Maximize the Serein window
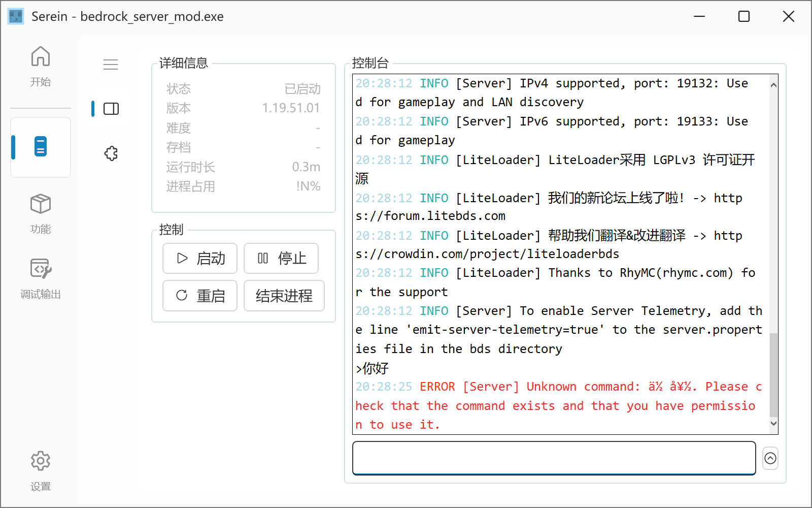The image size is (812, 508). [744, 16]
